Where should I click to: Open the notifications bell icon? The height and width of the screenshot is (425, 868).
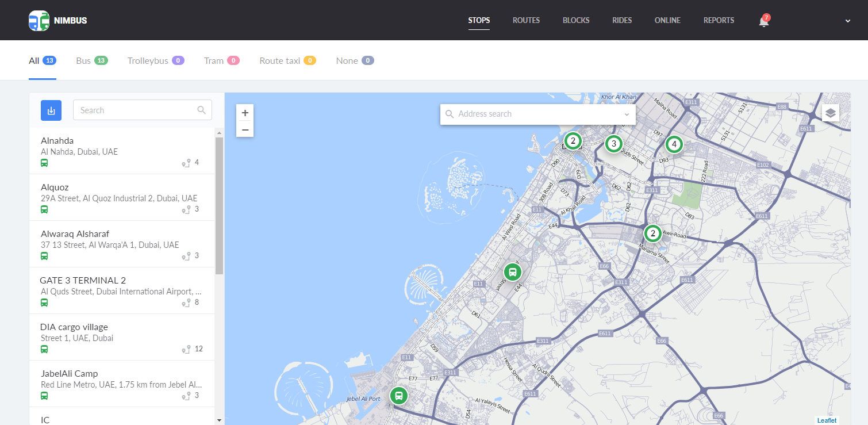click(763, 21)
